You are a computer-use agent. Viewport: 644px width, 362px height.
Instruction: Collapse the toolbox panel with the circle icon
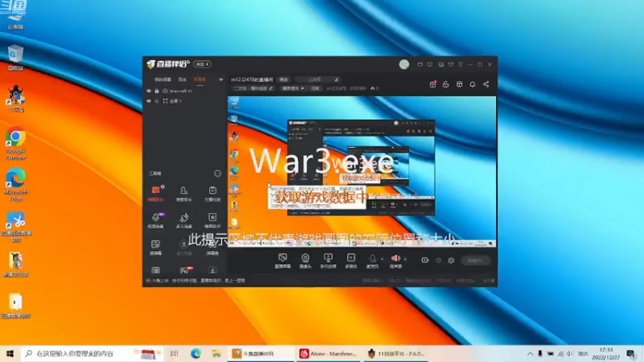pyautogui.click(x=217, y=174)
